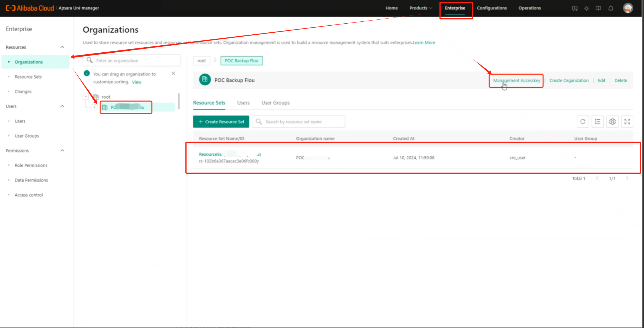
Task: Click Delete organization link
Action: (x=621, y=81)
